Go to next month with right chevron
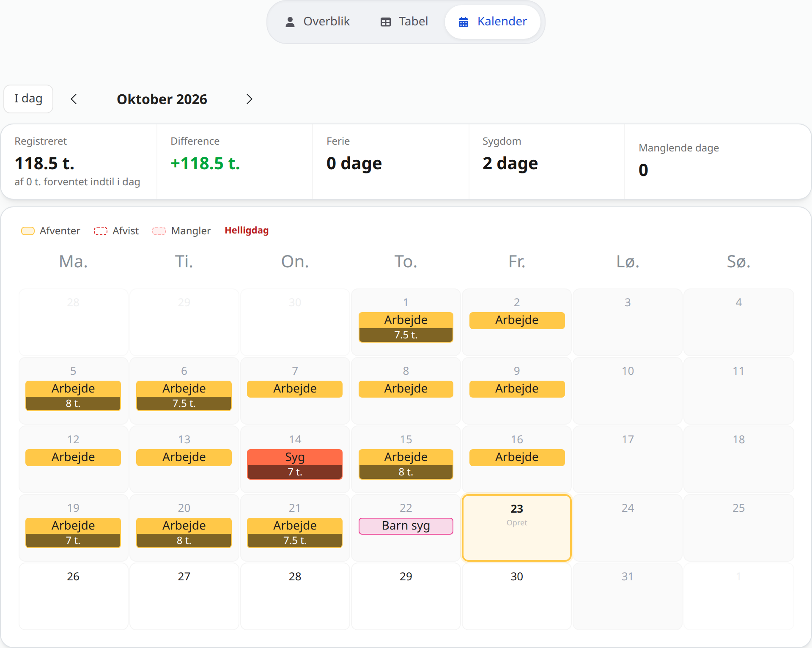 [249, 99]
